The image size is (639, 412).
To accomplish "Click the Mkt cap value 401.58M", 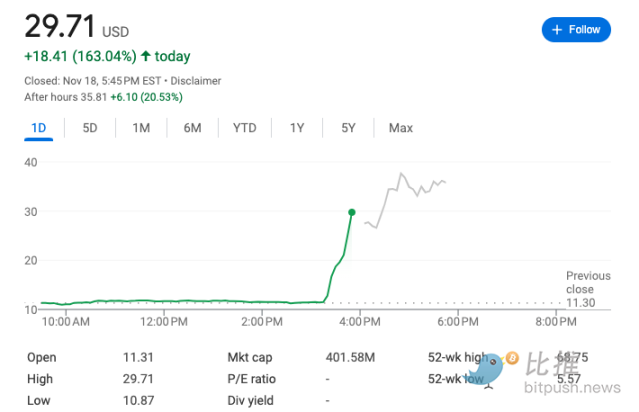I will pos(350,357).
